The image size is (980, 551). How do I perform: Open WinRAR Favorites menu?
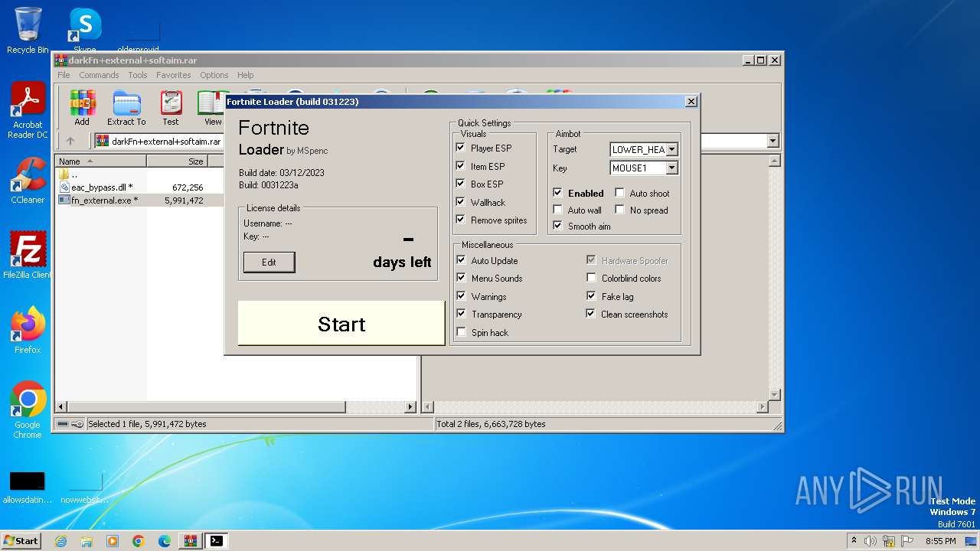(x=174, y=75)
